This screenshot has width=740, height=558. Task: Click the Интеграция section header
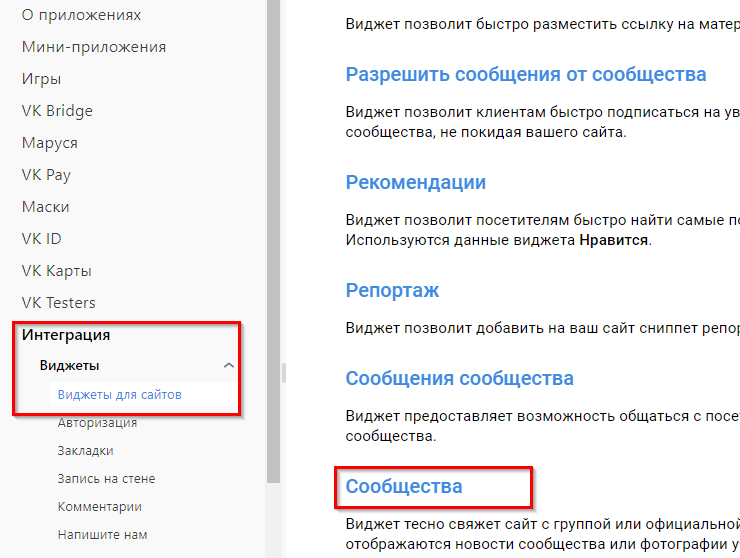coord(66,335)
